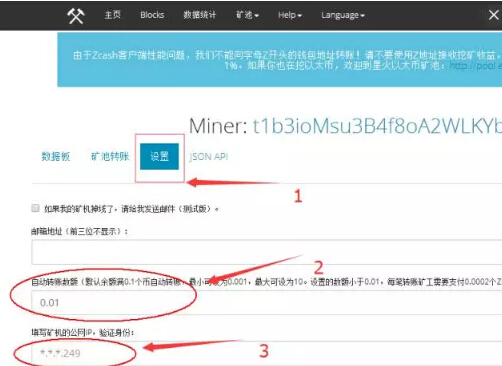The height and width of the screenshot is (366, 502).
Task: Close the page with the X icon
Action: (493, 15)
